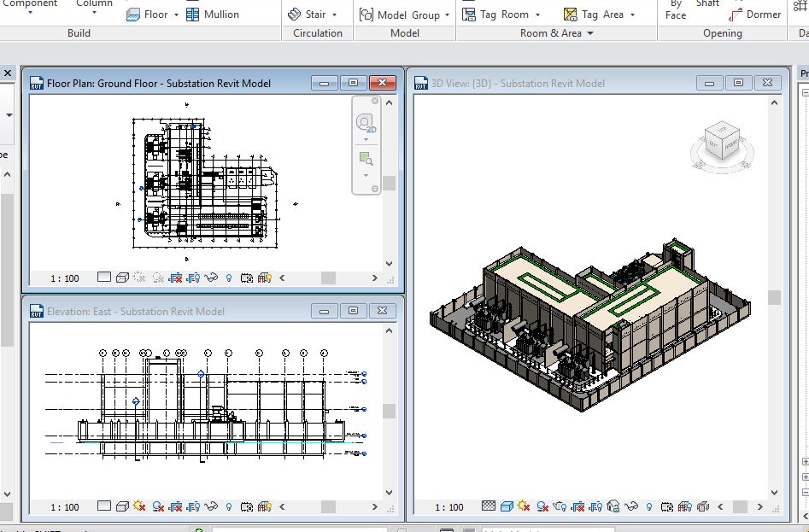Viewport: 809px width, 532px height.
Task: Activate the Floor Plan: Ground Floor title bar
Action: coord(171,83)
